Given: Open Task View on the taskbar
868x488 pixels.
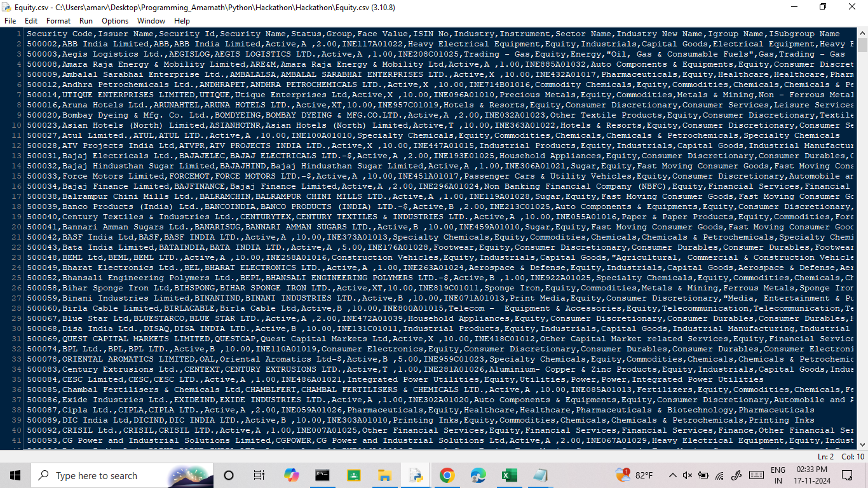Looking at the screenshot, I should pos(259,475).
